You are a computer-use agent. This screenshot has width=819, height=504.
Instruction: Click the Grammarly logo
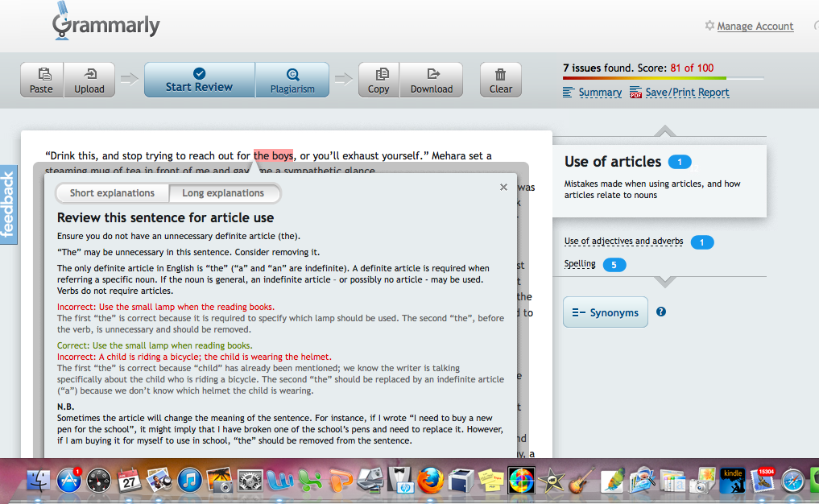click(106, 22)
